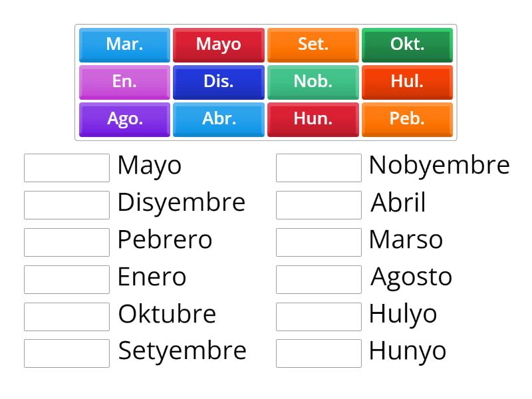Pick the orange "Set." tile
The image size is (532, 399).
click(x=313, y=45)
